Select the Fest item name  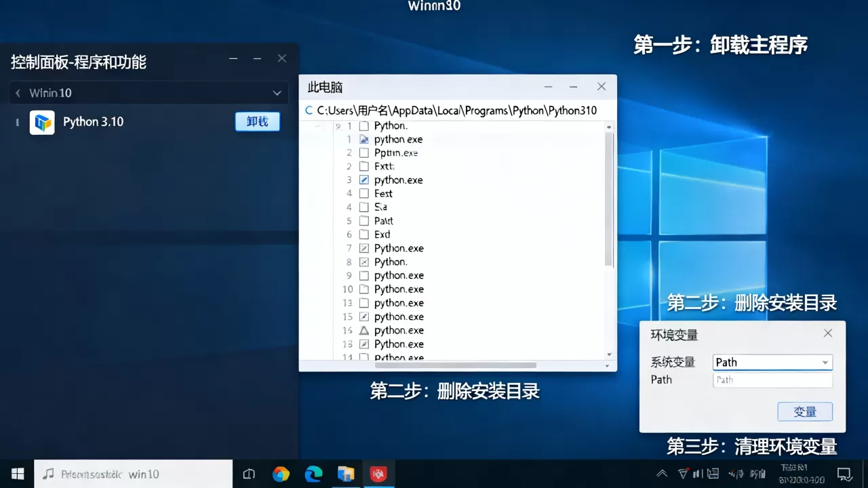383,193
